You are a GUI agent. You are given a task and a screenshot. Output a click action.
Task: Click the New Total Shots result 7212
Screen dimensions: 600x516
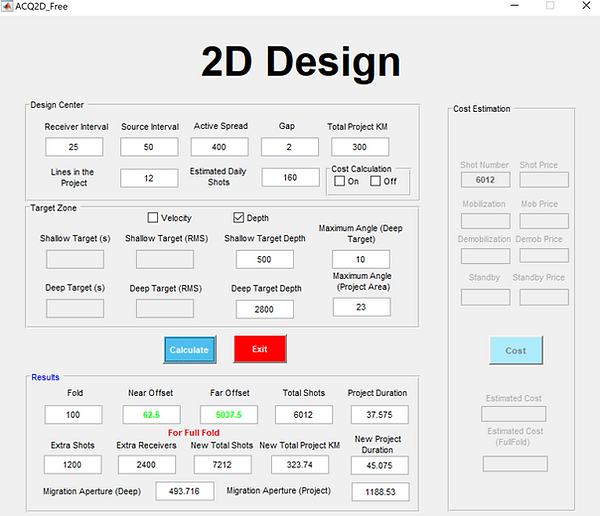[x=223, y=465]
